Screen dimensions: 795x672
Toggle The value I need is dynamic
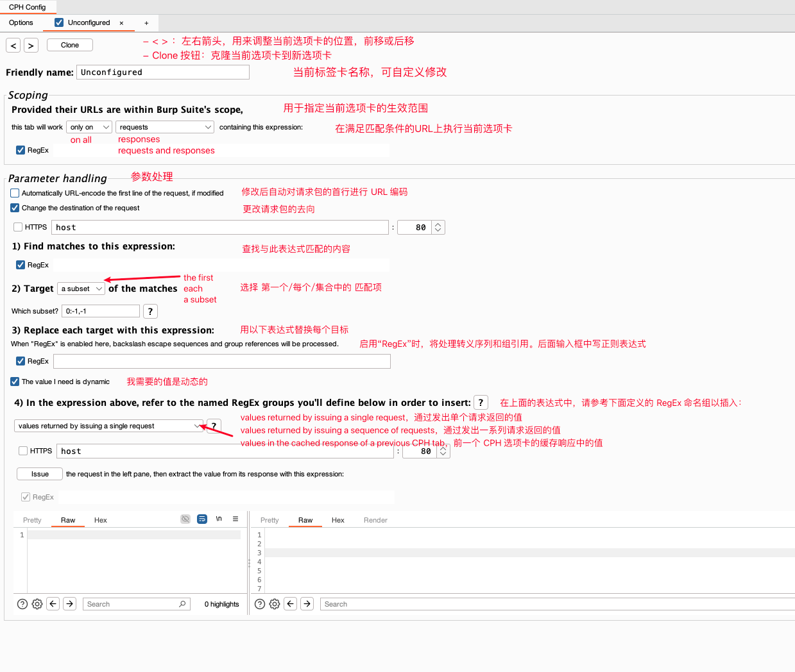(x=15, y=382)
